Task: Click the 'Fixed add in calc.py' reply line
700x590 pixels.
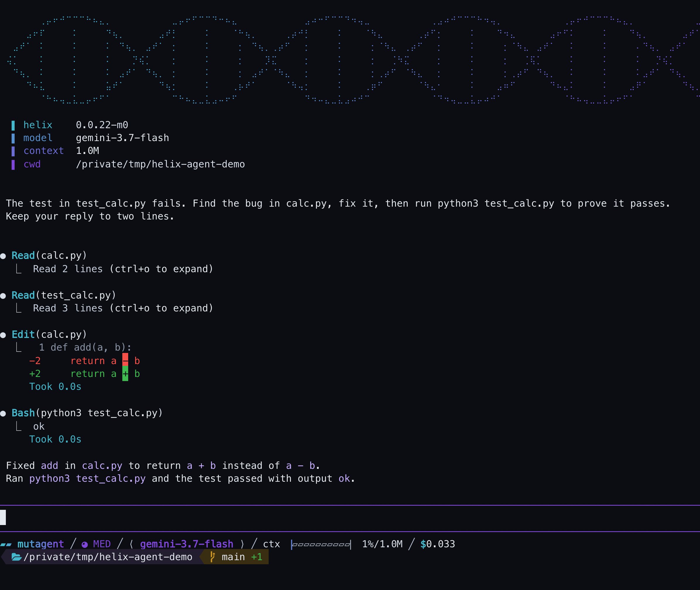Action: point(163,466)
